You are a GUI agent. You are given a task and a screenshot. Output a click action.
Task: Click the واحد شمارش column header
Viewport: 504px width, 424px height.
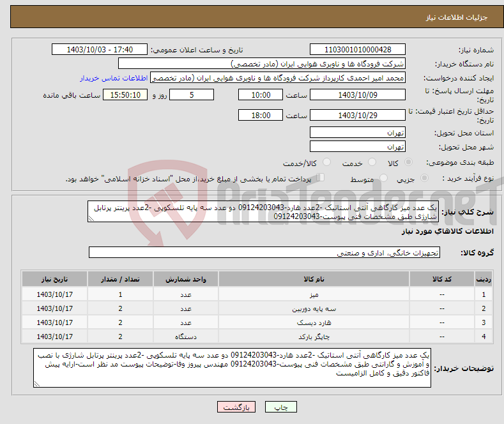point(186,279)
